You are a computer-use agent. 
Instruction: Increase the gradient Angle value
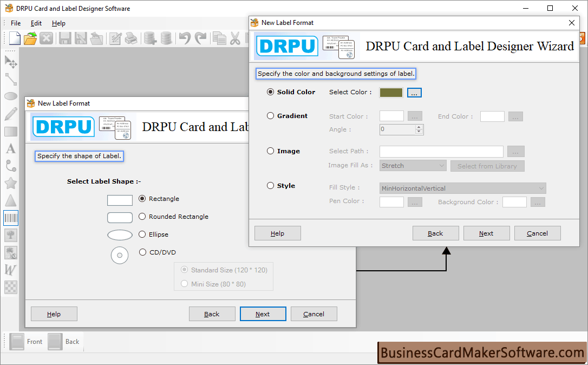(419, 127)
